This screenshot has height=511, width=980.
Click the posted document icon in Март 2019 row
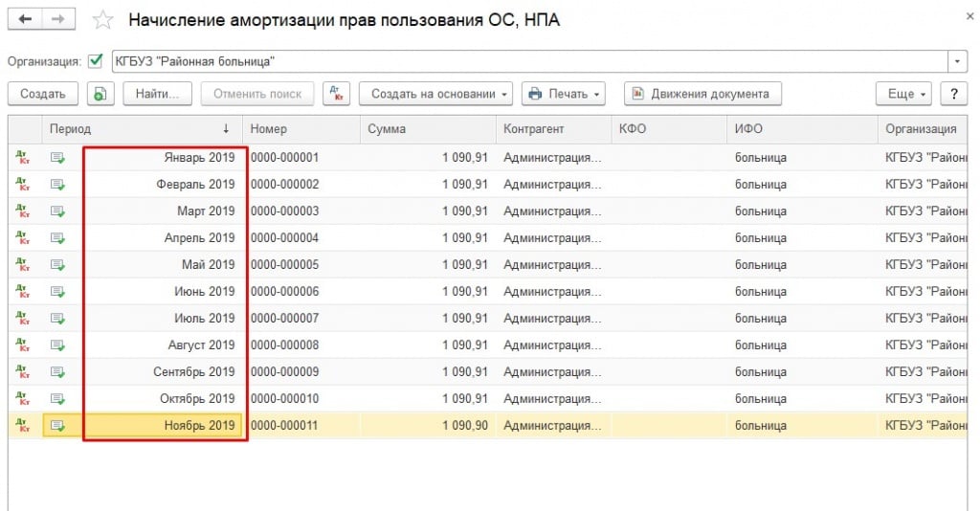[x=57, y=211]
